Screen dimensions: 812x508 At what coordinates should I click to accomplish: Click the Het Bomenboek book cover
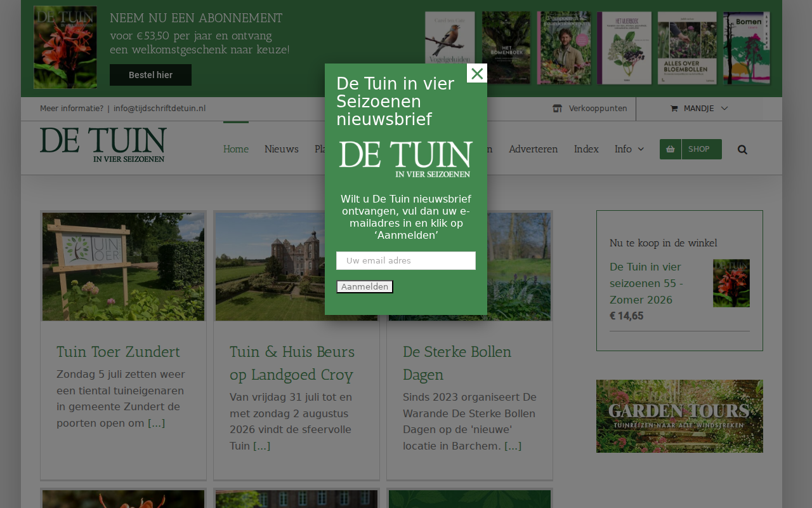(506, 48)
